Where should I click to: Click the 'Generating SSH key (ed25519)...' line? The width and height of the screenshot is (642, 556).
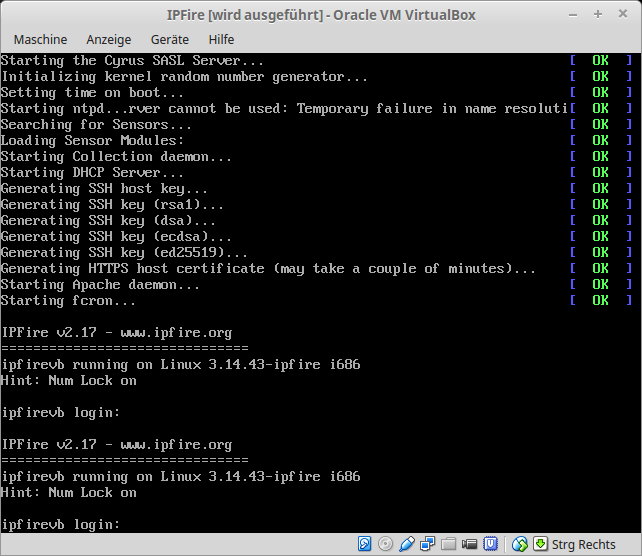[x=124, y=252]
